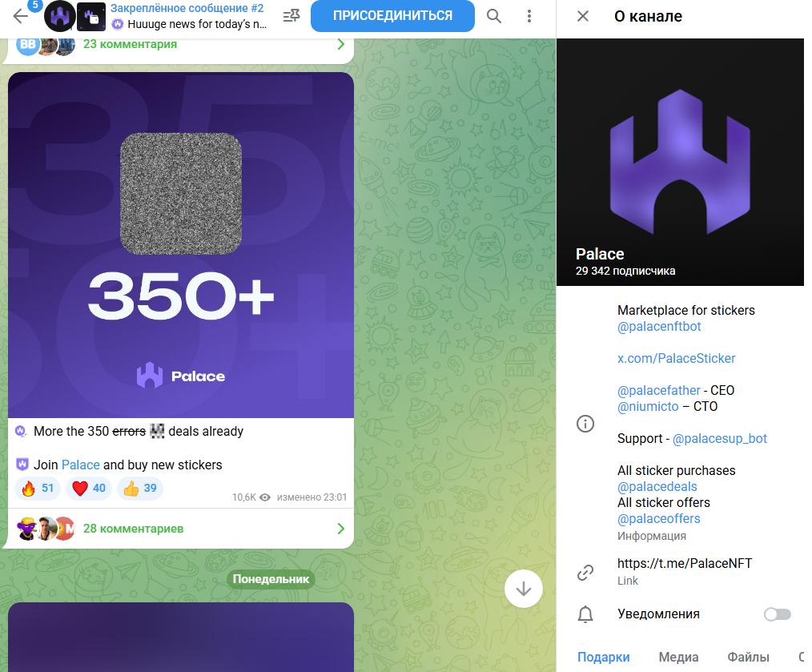
Task: Open search in the channel
Action: (494, 16)
